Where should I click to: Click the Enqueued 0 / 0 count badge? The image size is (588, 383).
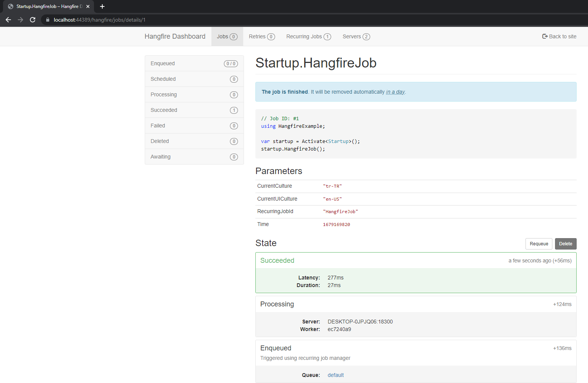coord(231,64)
